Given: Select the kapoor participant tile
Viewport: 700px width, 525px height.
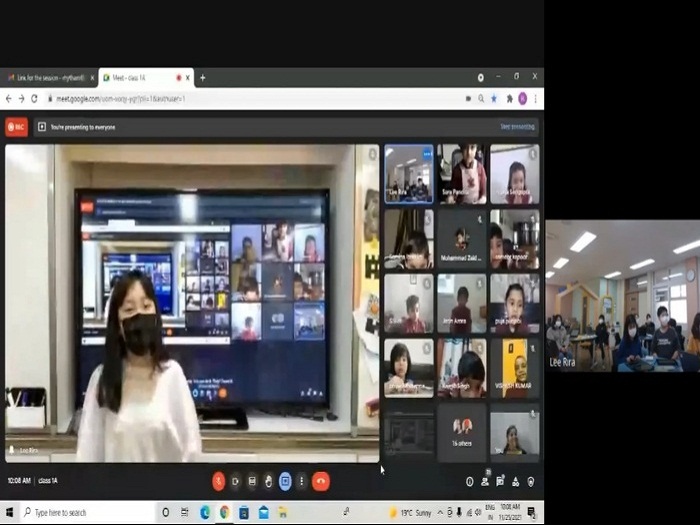Looking at the screenshot, I should coord(515,239).
